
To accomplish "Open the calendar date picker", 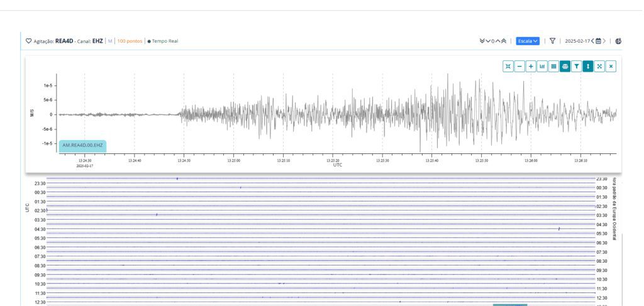I will coord(599,41).
